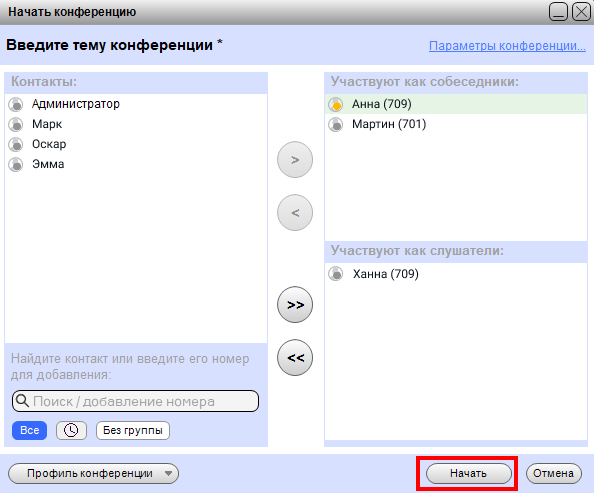Click the Отмена button
594x493 pixels.
[553, 474]
